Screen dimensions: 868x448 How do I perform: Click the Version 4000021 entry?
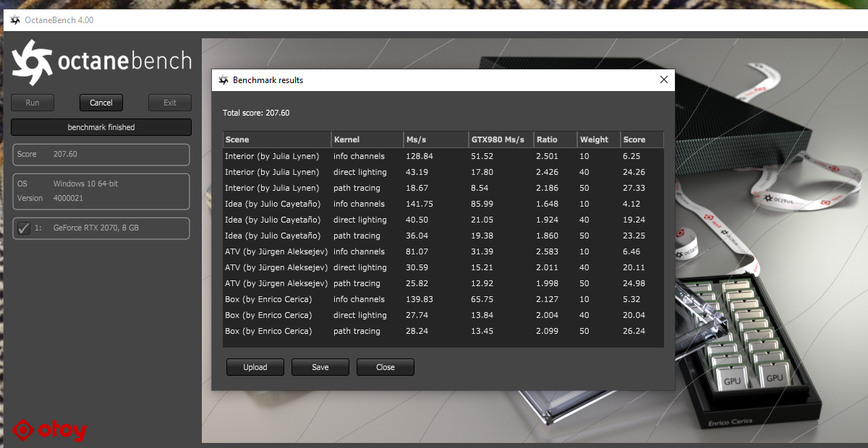click(x=50, y=198)
